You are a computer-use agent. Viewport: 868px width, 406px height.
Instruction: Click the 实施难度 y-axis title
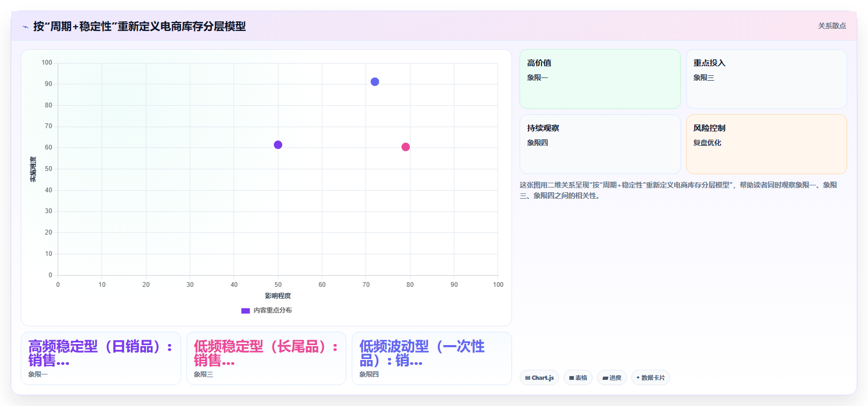pyautogui.click(x=33, y=169)
